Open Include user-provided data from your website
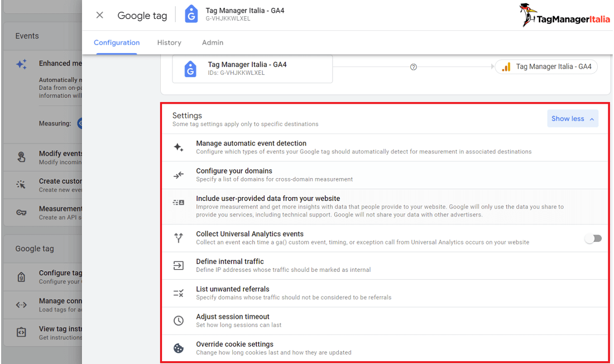Image resolution: width=614 pixels, height=364 pixels. tap(385, 207)
